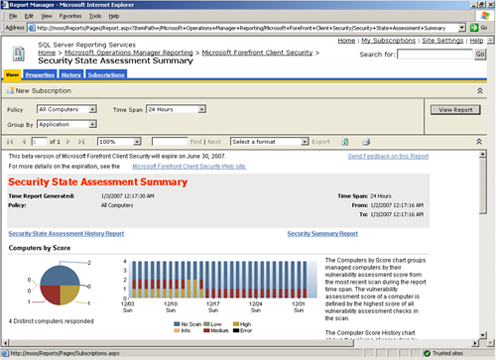Go to first page arrow icon
The image size is (496, 360).
(x=10, y=142)
